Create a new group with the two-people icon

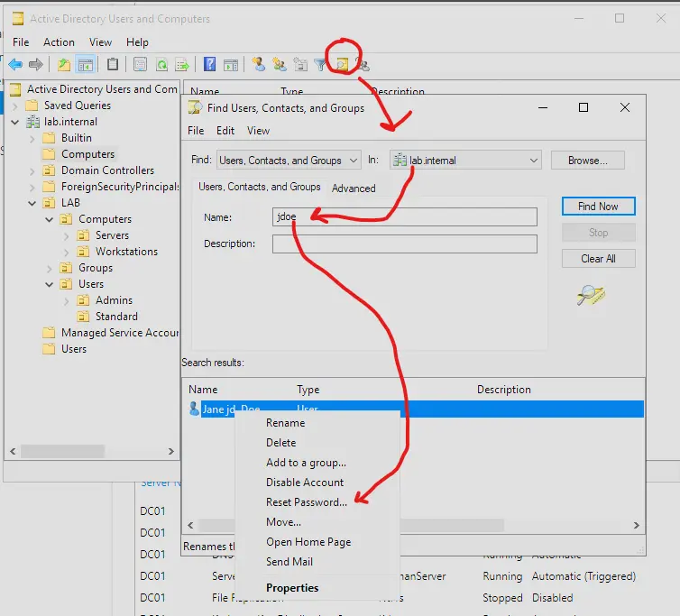coord(280,65)
